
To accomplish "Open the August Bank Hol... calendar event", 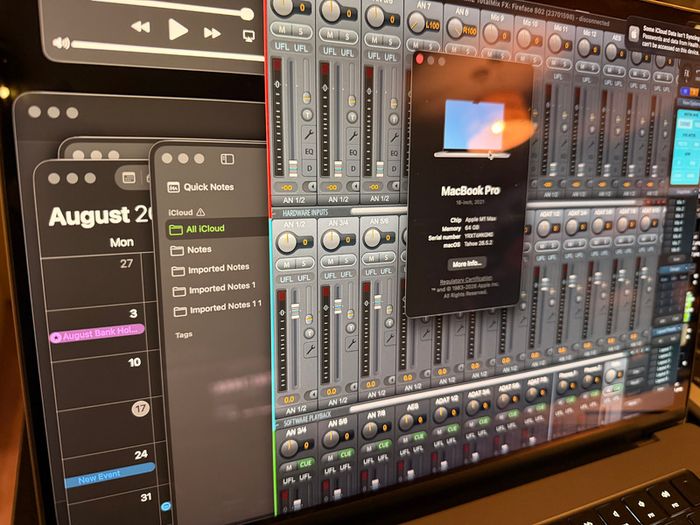I will point(97,333).
